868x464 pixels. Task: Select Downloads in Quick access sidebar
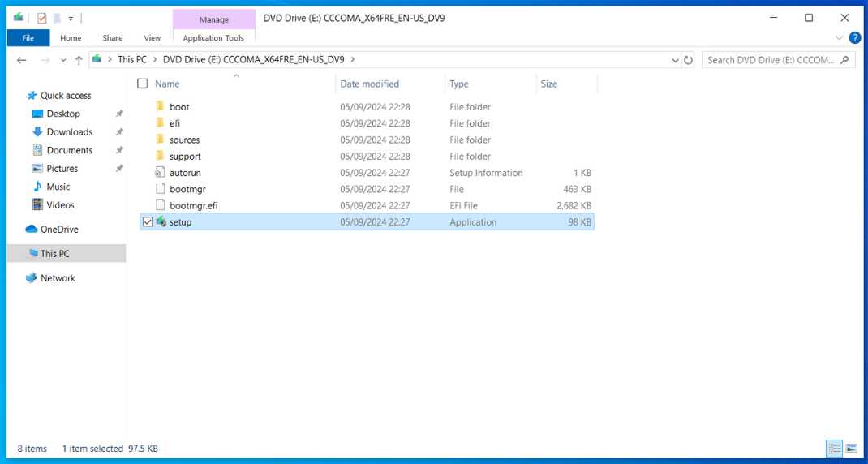(x=69, y=132)
